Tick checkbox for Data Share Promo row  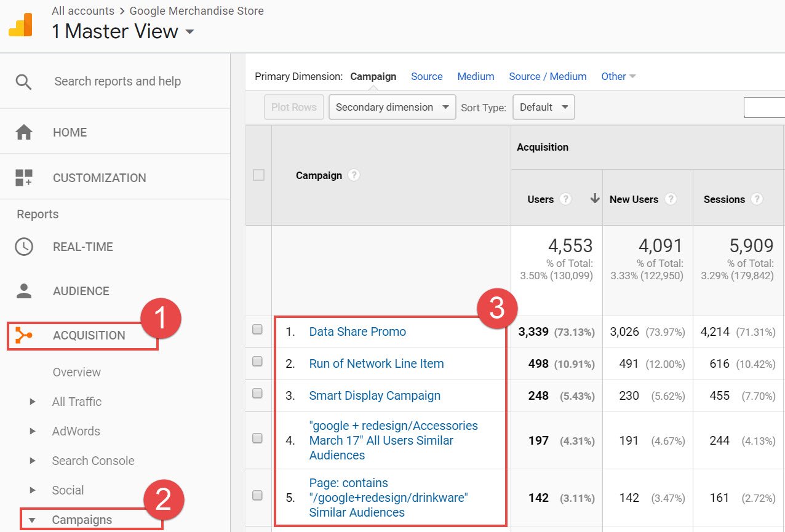click(x=258, y=330)
